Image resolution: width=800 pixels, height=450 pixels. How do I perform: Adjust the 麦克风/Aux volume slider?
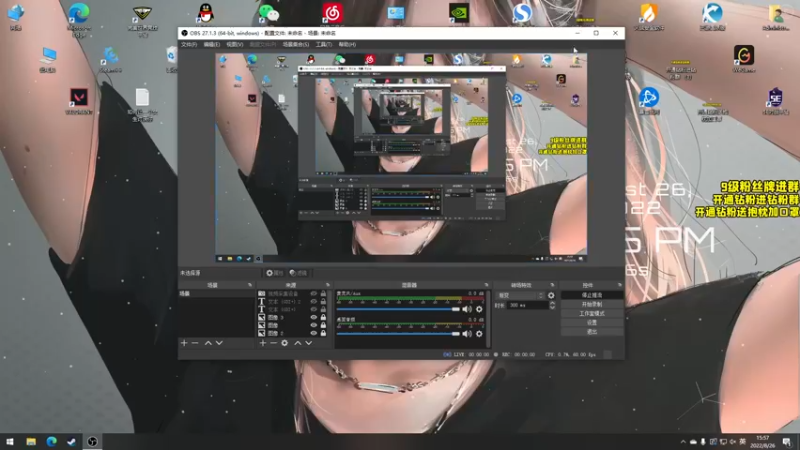398,309
